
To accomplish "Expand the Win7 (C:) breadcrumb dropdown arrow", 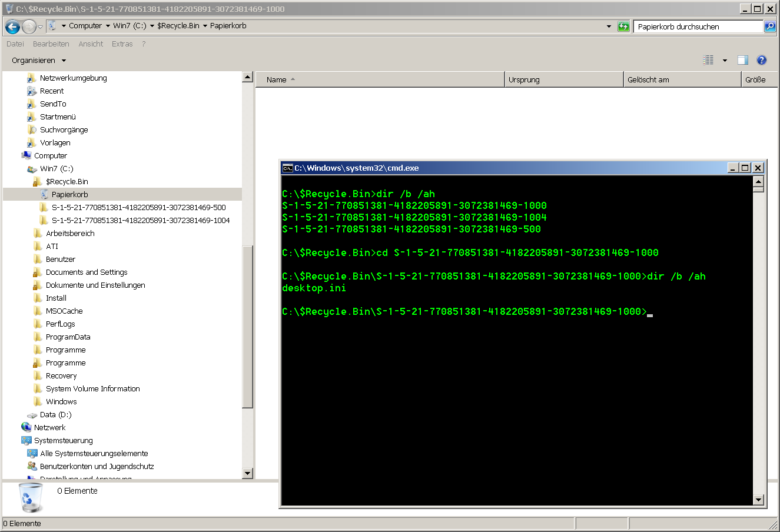I will coord(152,26).
